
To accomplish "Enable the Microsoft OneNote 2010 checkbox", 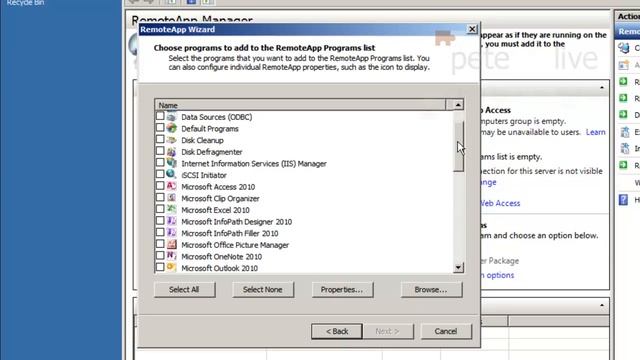I will click(160, 256).
